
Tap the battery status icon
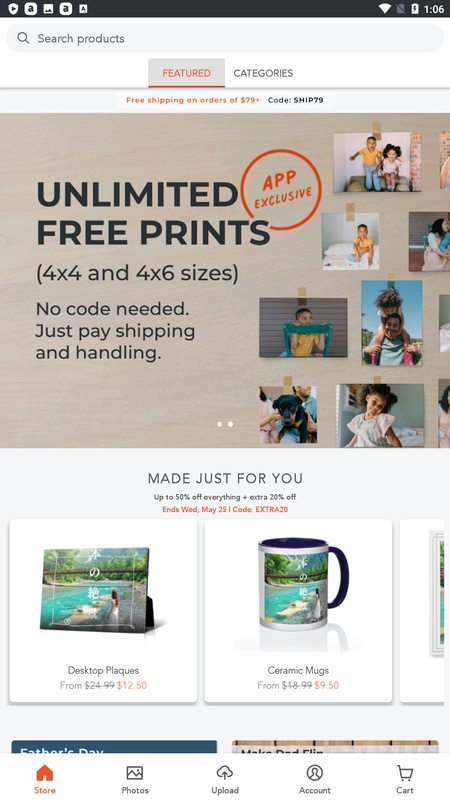pyautogui.click(x=415, y=9)
